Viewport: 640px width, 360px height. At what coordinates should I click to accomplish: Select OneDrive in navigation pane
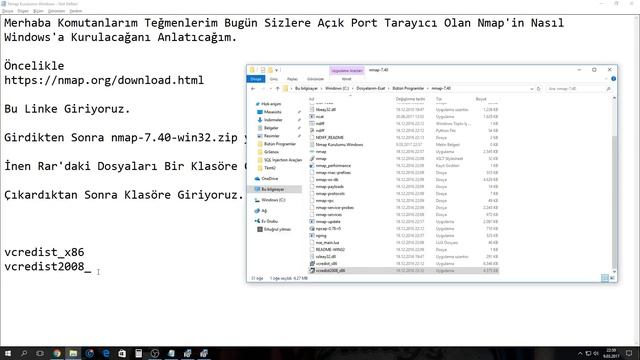[269, 179]
